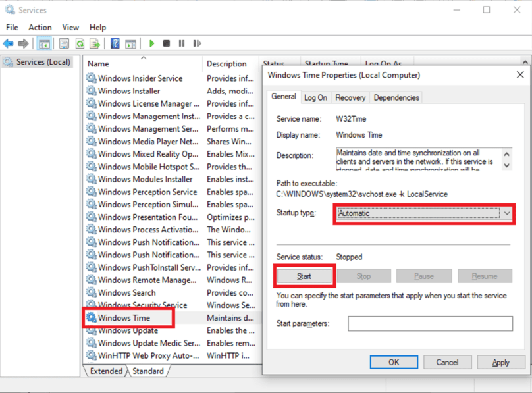The image size is (532, 393).
Task: Click the Start button for the service
Action: [304, 276]
